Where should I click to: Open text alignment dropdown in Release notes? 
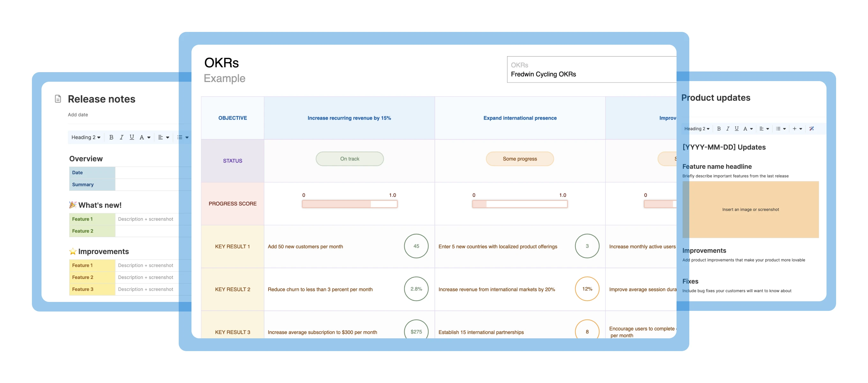(163, 137)
